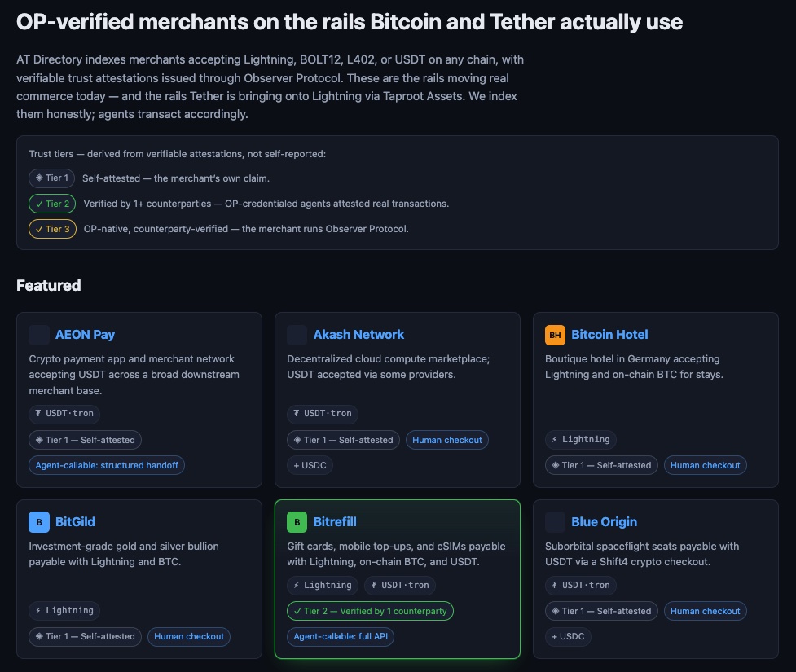Click Agent-callable: full API tag on Bitrefill
Viewport: 796px width, 672px height.
341,637
